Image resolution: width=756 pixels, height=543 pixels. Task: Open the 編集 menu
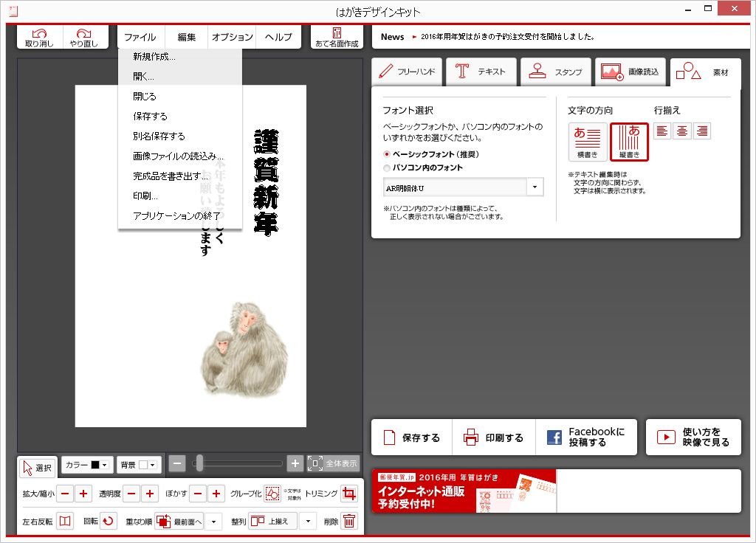187,37
